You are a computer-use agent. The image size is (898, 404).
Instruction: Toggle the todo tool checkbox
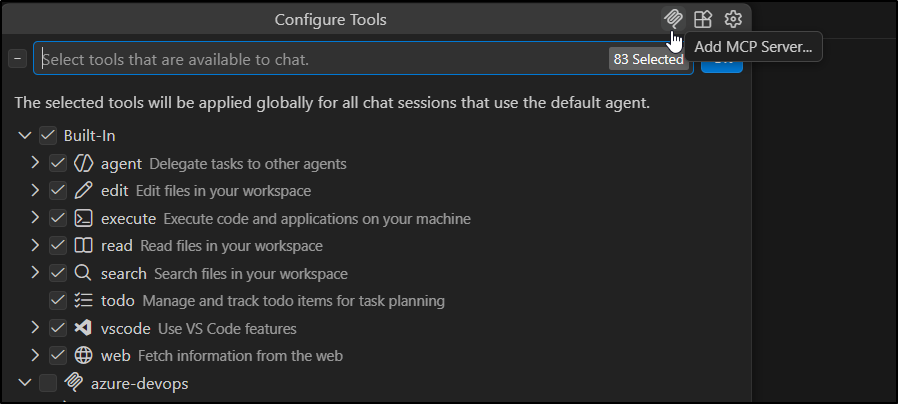58,300
